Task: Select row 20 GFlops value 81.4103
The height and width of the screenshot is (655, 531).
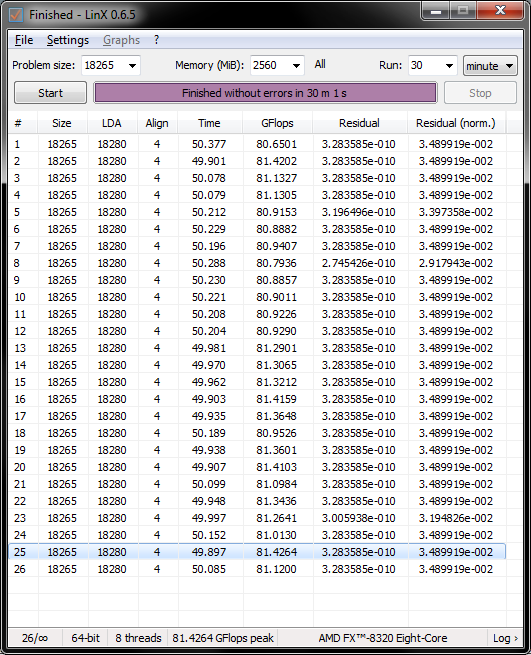Action: click(x=277, y=467)
